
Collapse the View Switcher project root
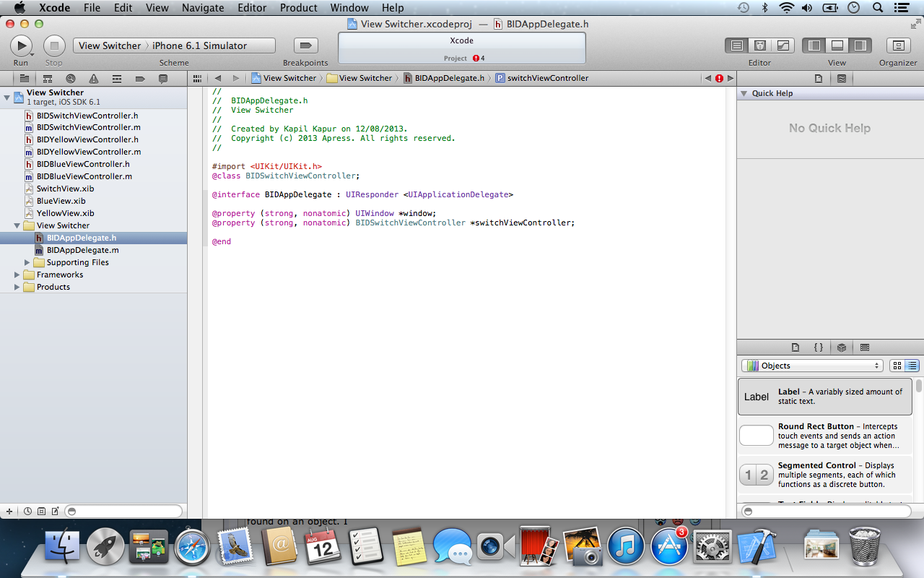(x=7, y=97)
